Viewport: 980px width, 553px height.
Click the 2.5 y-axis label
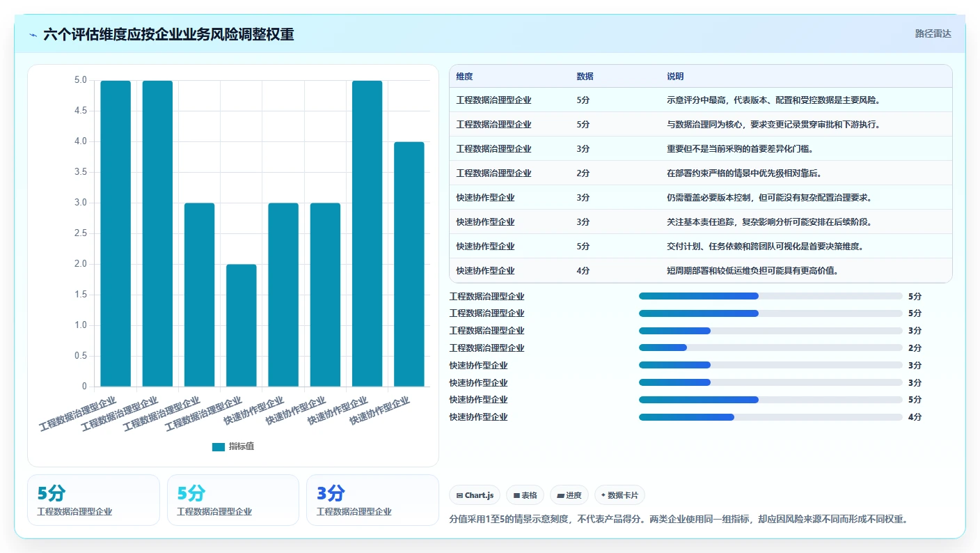coord(81,233)
